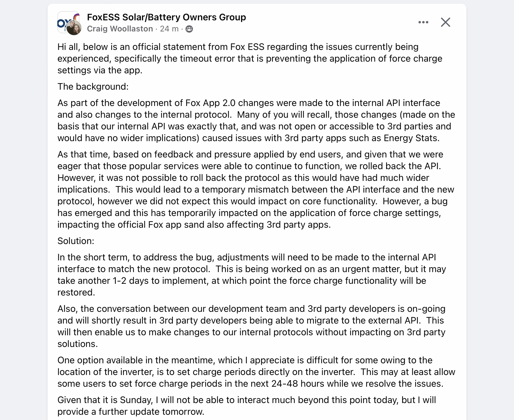514x420 pixels.
Task: Visit Craig Woollaston's profile via author name
Action: [x=120, y=29]
